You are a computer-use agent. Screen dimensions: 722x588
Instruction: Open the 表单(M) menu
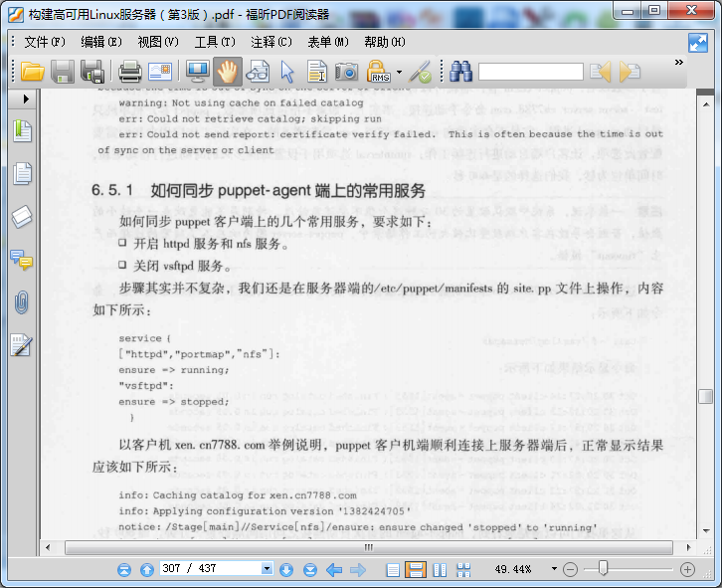[x=328, y=42]
